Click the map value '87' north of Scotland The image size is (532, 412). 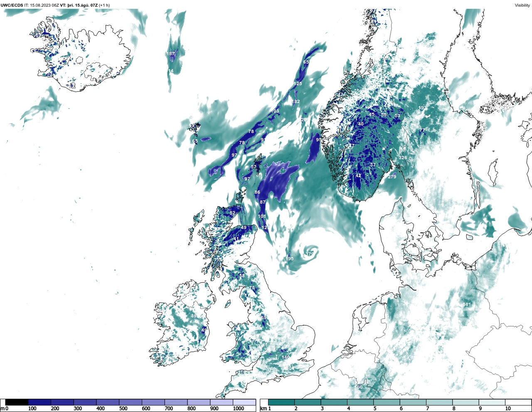click(263, 202)
